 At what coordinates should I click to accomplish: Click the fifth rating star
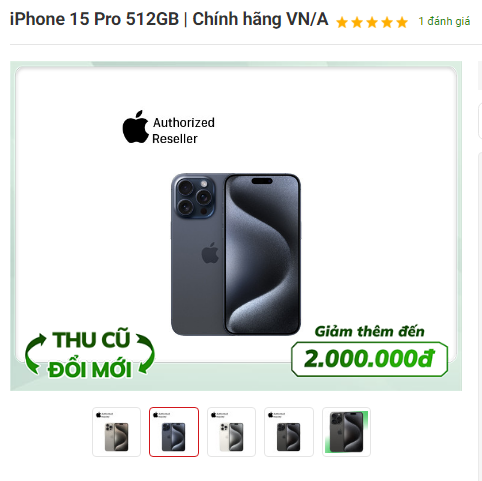(x=402, y=22)
